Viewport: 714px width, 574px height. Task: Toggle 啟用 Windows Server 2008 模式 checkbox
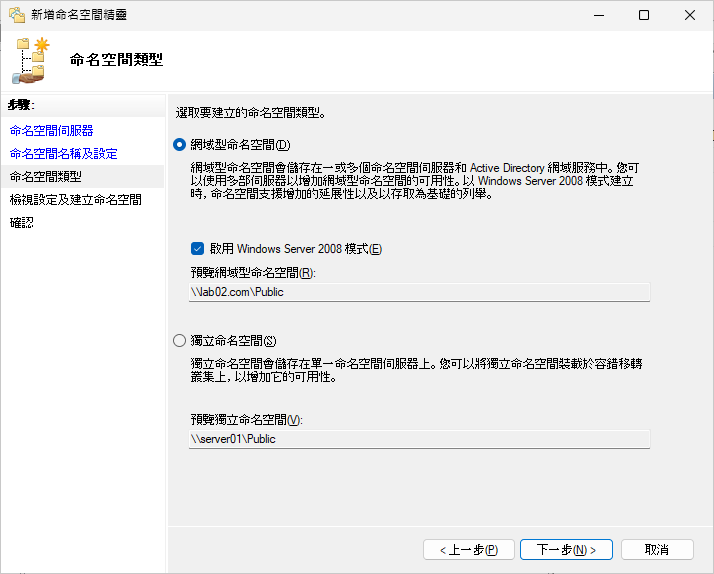click(197, 249)
